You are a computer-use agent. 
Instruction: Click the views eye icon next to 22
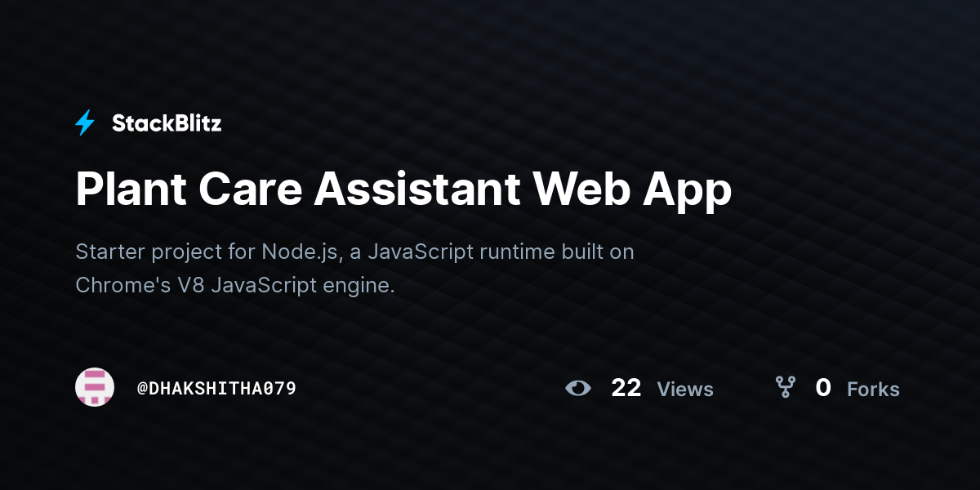tap(578, 389)
